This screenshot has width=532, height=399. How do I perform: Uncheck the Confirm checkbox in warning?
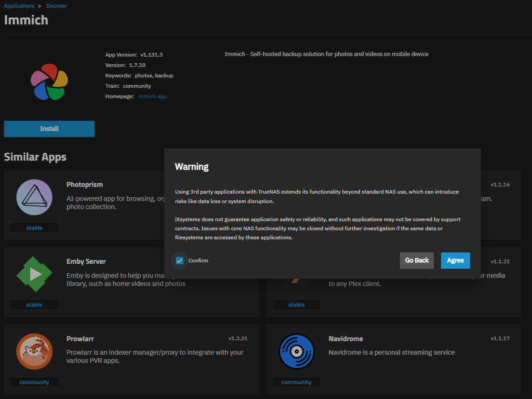tap(180, 261)
